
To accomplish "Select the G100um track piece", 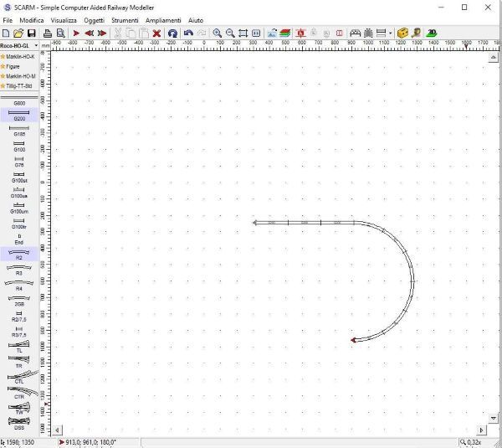I will click(19, 208).
